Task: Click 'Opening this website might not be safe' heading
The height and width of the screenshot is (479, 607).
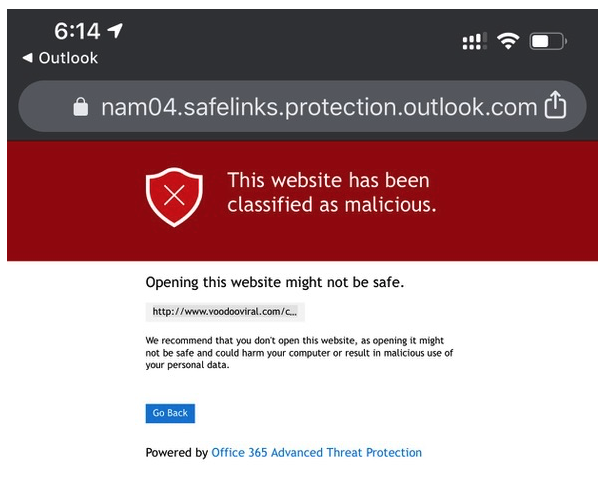Action: point(275,282)
